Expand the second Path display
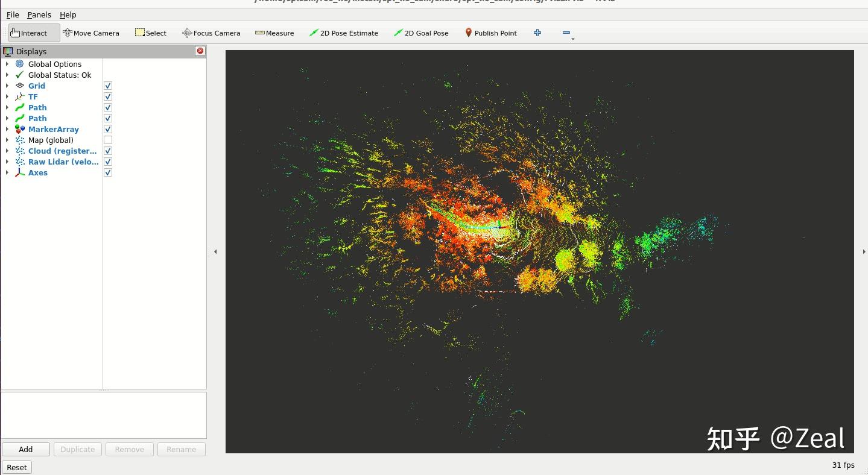This screenshot has height=475, width=868. point(7,118)
